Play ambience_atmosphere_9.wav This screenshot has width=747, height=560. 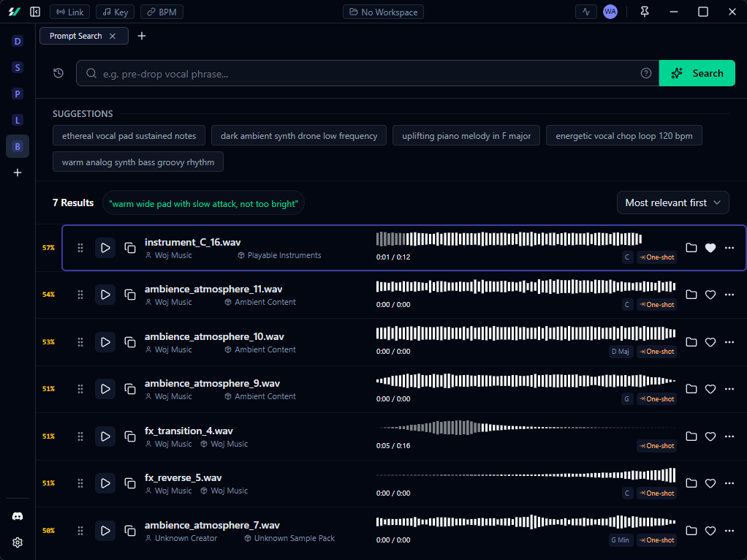tap(105, 389)
